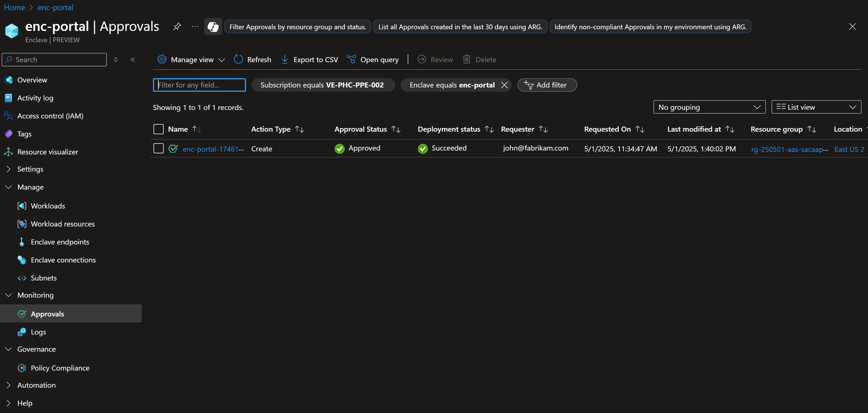Sort by Action Type column arrows
The height and width of the screenshot is (413, 868).
[x=299, y=129]
